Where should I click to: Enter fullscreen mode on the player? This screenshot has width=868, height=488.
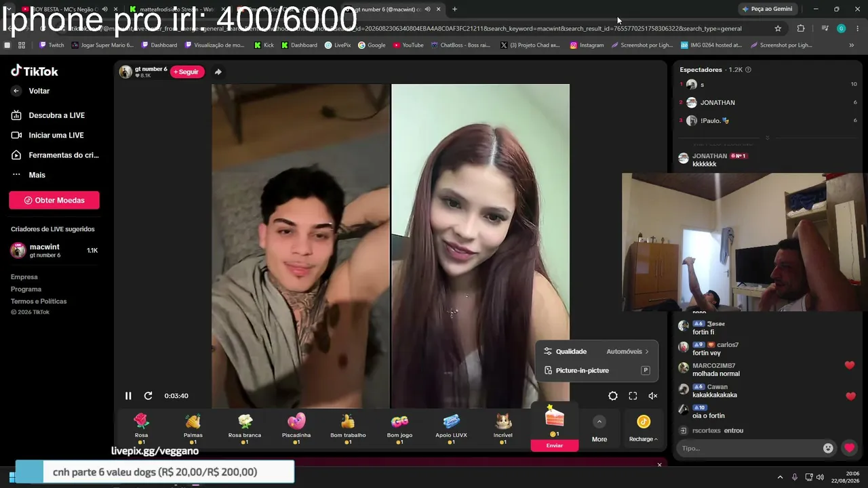coord(633,396)
